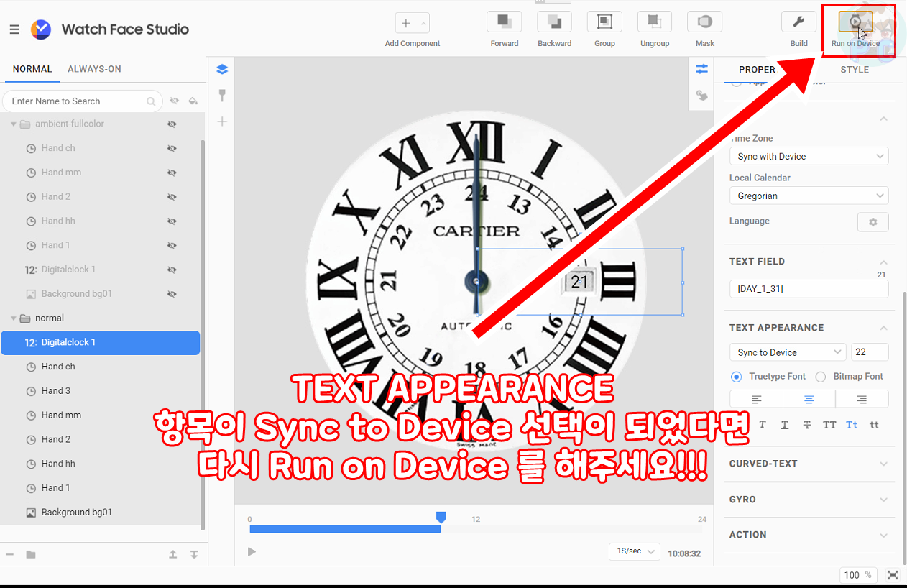Bring the layer Forward
Viewport: 907px width, 588px height.
pos(504,22)
